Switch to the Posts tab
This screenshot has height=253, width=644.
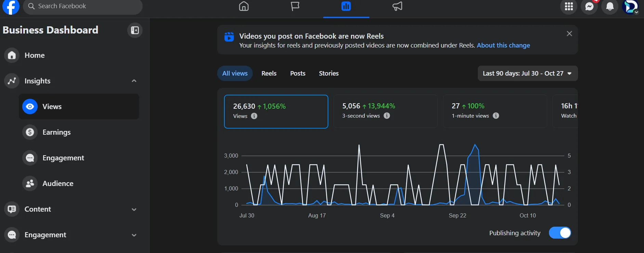pos(298,74)
